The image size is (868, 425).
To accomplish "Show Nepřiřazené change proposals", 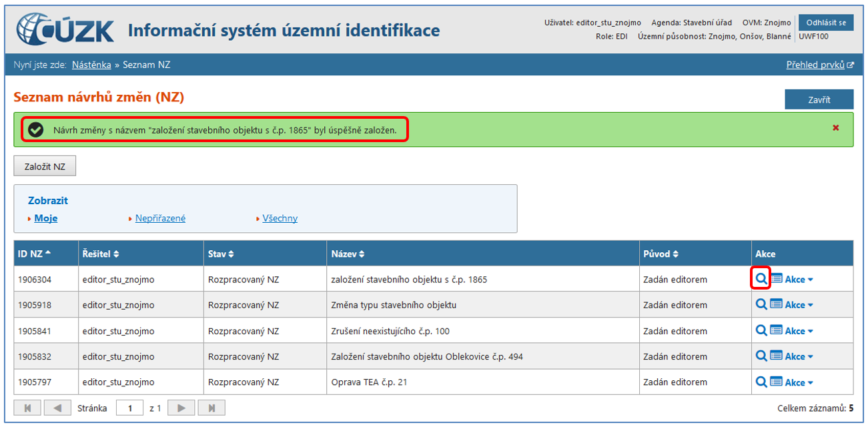I will click(160, 218).
